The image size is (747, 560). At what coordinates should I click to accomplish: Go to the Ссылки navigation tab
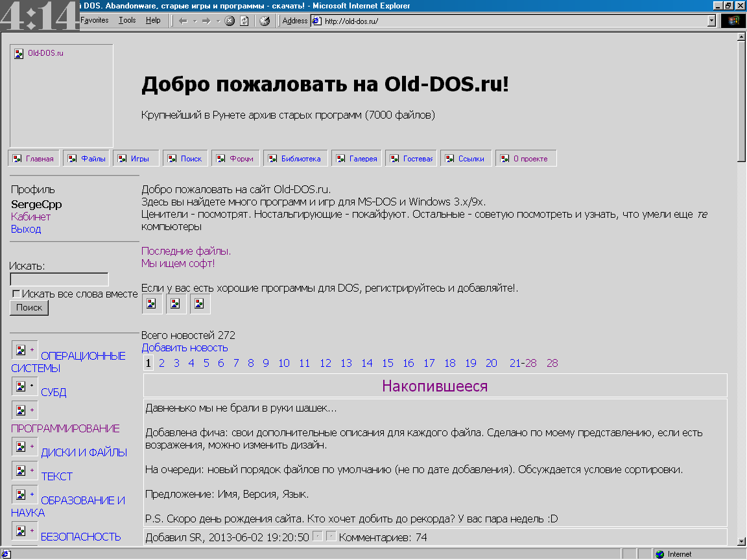(x=465, y=159)
